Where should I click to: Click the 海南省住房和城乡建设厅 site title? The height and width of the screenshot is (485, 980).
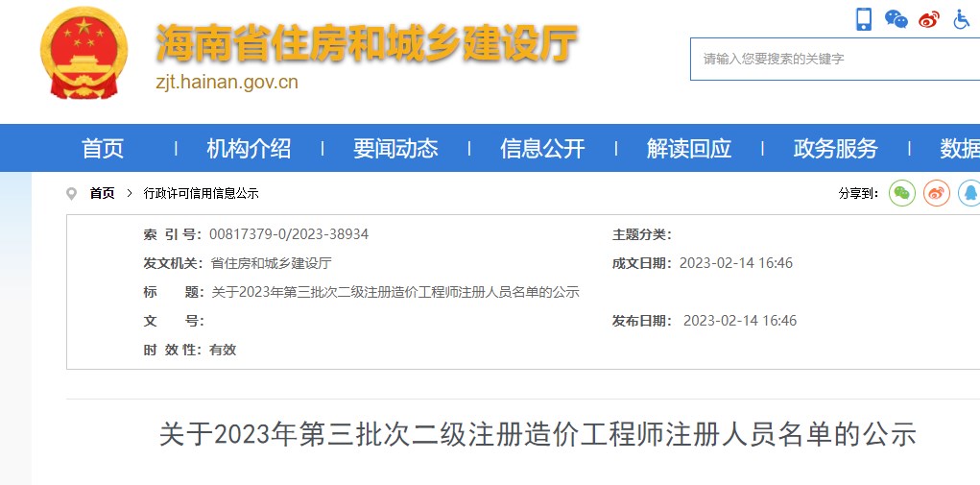pyautogui.click(x=367, y=42)
